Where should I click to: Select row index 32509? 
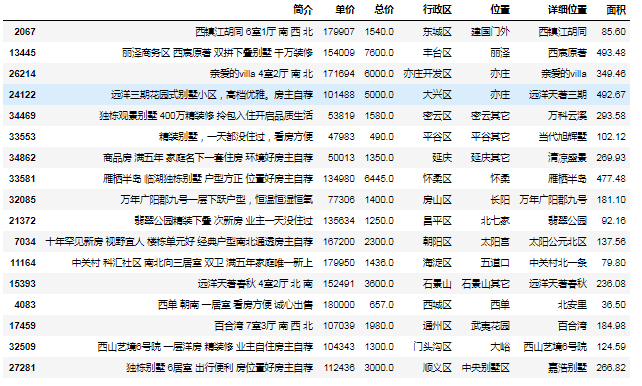pos(22,347)
